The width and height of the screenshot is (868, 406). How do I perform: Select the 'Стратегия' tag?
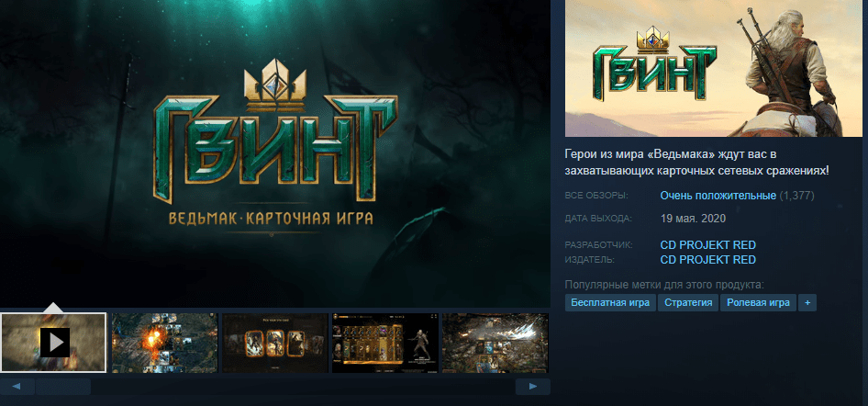click(x=688, y=303)
